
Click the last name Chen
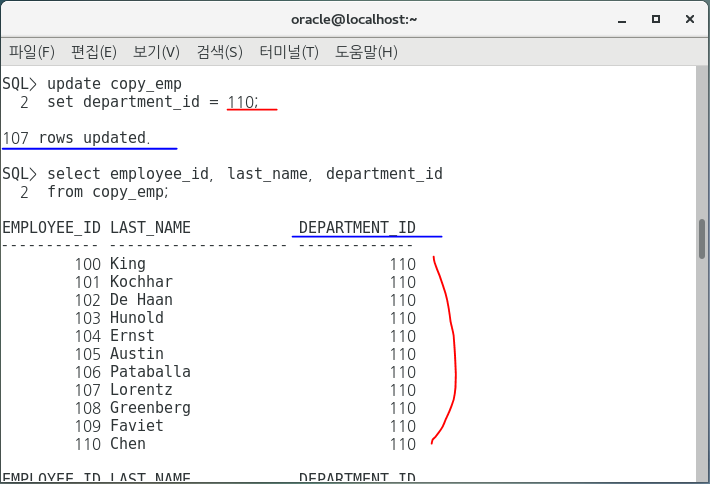coord(128,444)
